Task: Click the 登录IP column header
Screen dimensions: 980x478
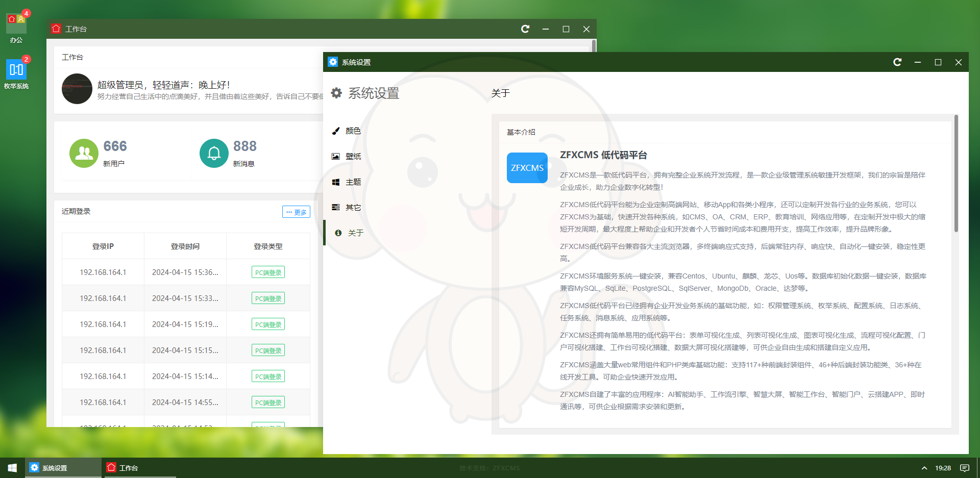Action: click(x=103, y=246)
